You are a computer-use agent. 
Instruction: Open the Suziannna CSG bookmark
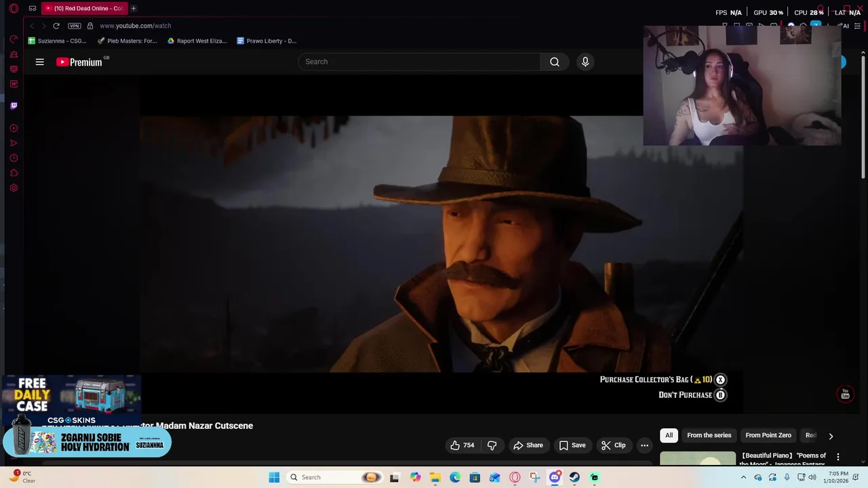[57, 41]
